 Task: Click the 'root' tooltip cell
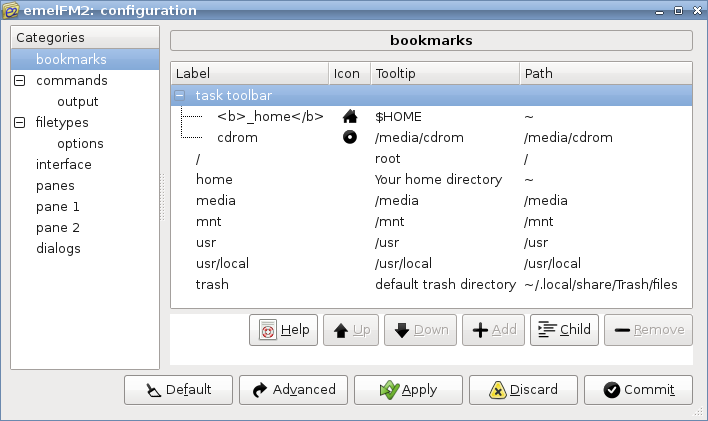[x=387, y=159]
